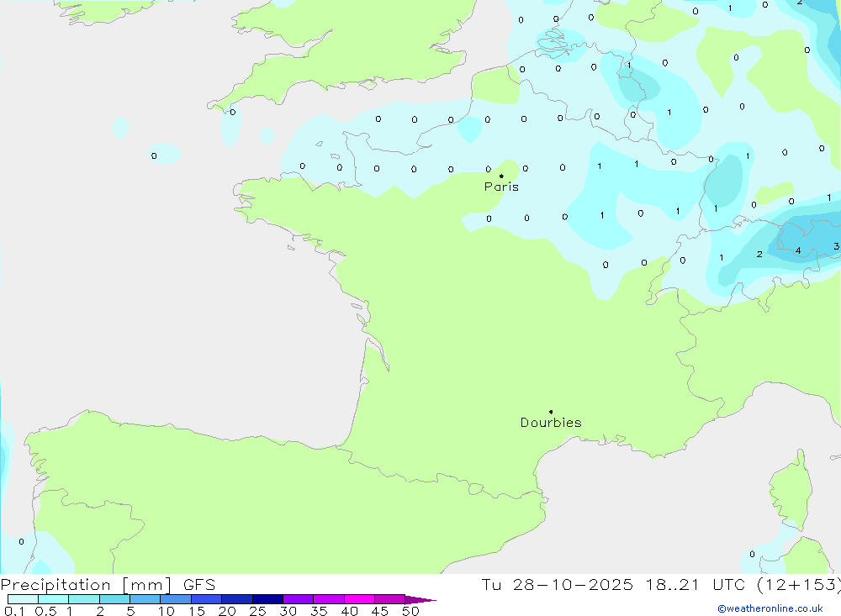Pick the legend swatch between 5 and 10

pos(145,599)
